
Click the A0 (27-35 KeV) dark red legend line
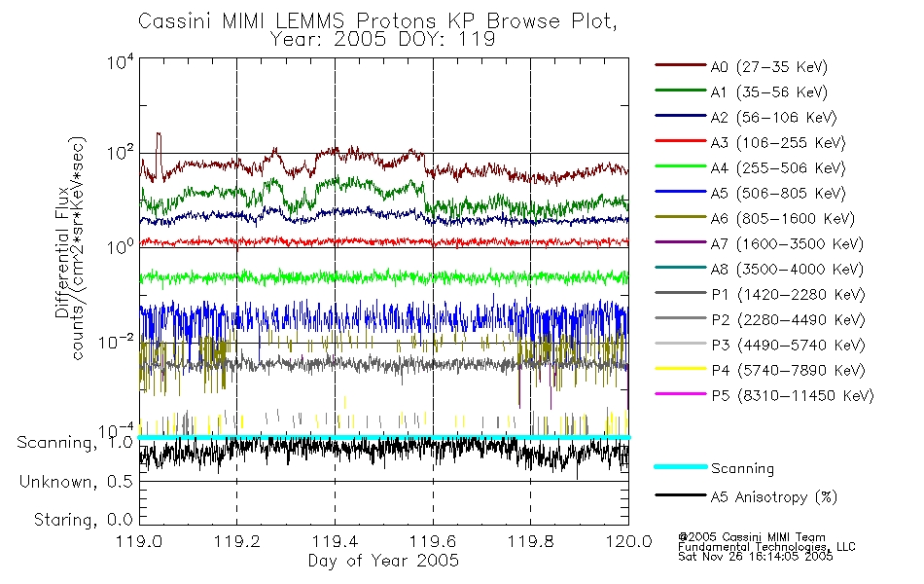click(680, 65)
